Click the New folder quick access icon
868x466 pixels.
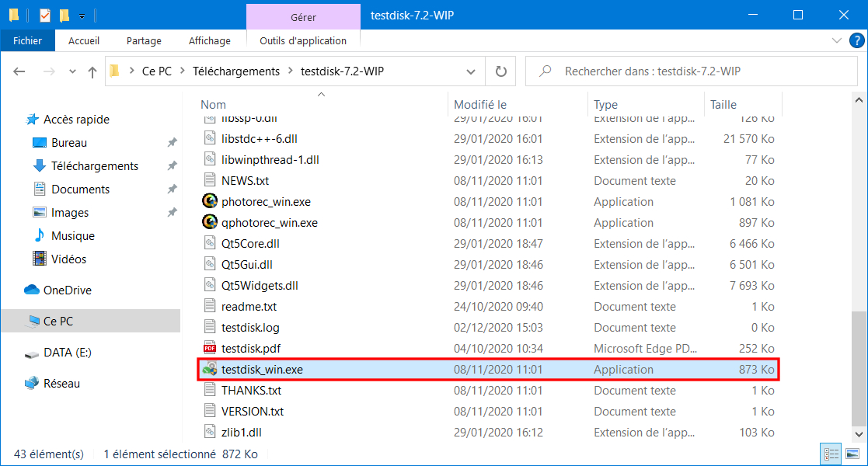pos(64,16)
